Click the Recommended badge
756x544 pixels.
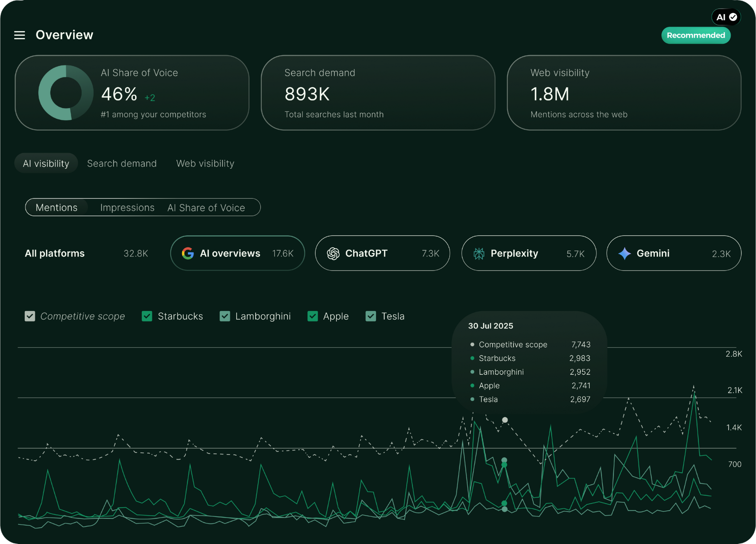click(x=696, y=35)
